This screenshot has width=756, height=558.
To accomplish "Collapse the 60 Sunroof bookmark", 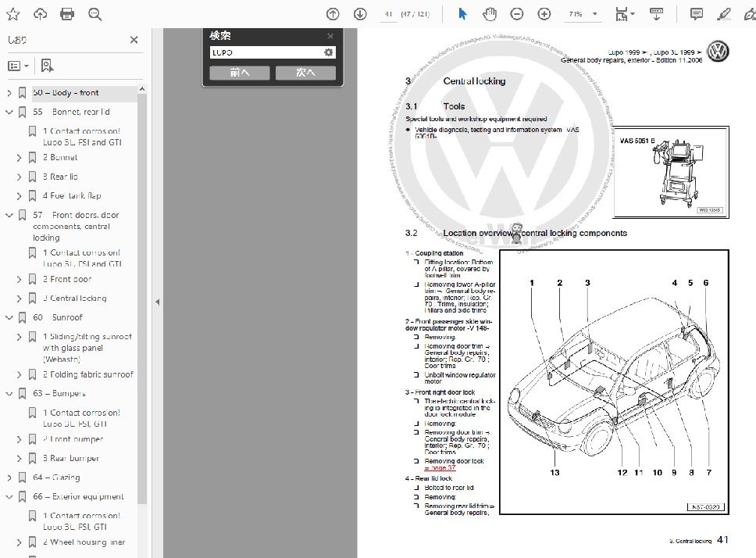I will (x=9, y=317).
